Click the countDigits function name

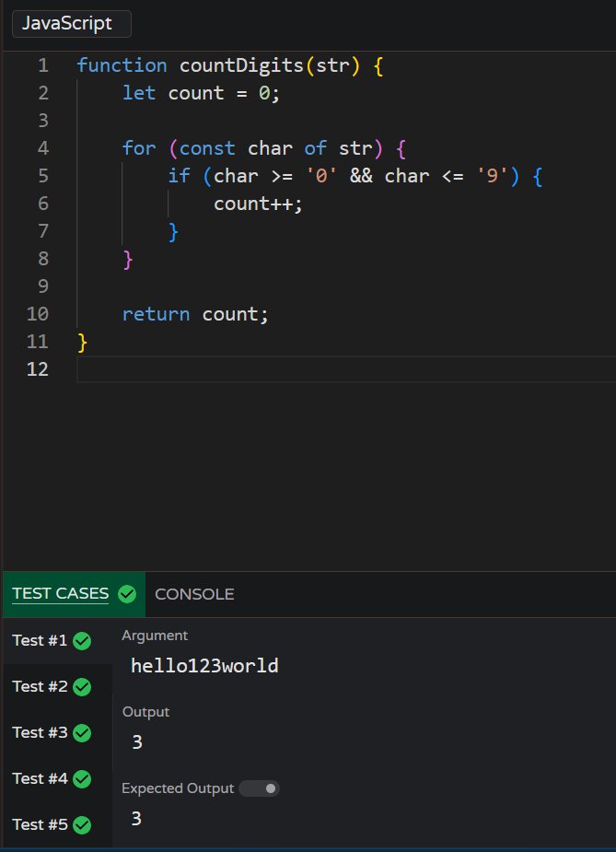[x=241, y=65]
